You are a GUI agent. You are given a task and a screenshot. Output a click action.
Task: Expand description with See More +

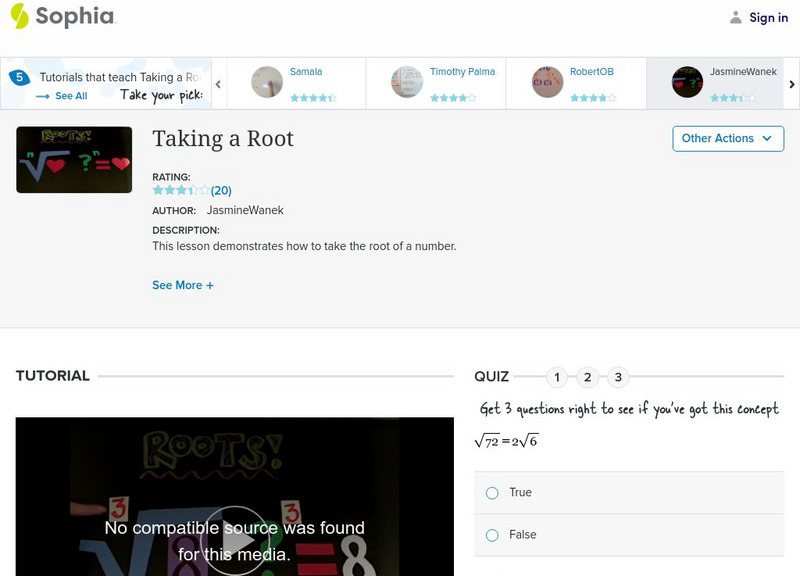pyautogui.click(x=183, y=285)
